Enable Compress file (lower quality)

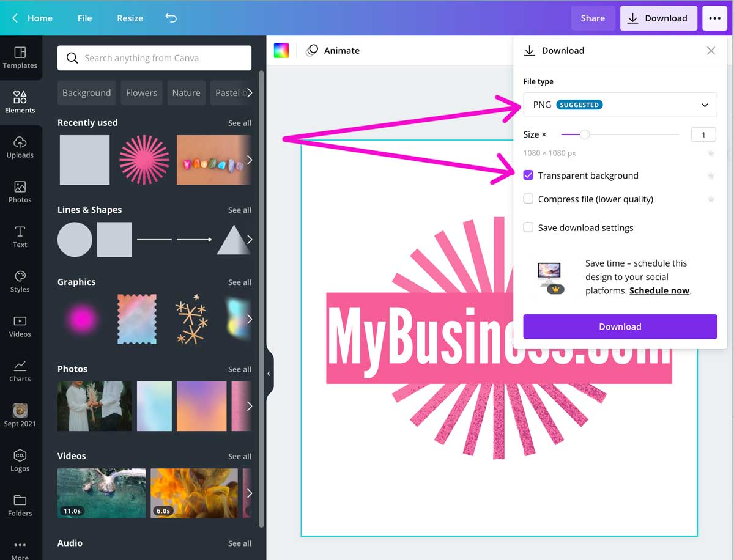coord(528,199)
